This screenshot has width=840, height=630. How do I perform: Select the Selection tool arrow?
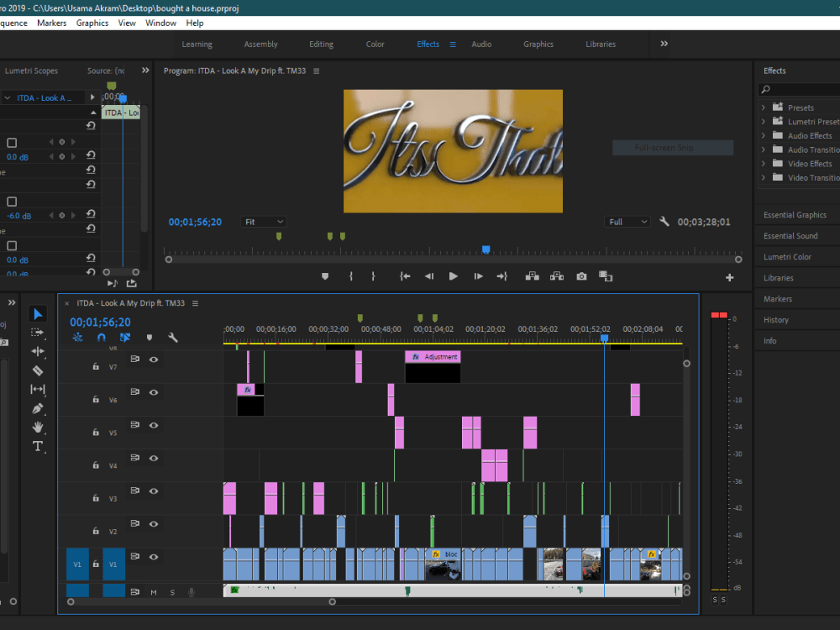click(38, 314)
